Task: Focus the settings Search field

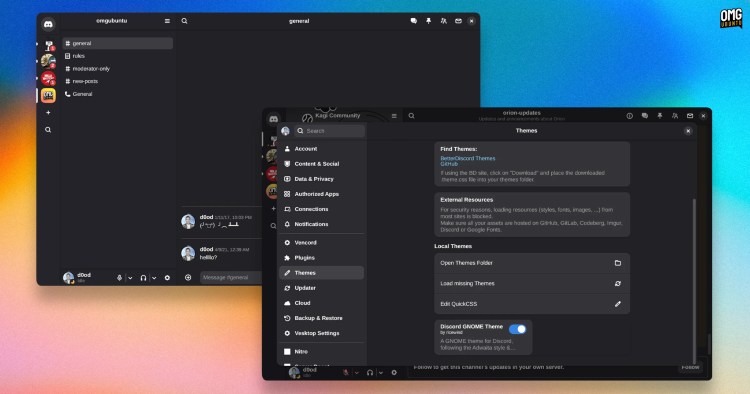Action: 329,131
